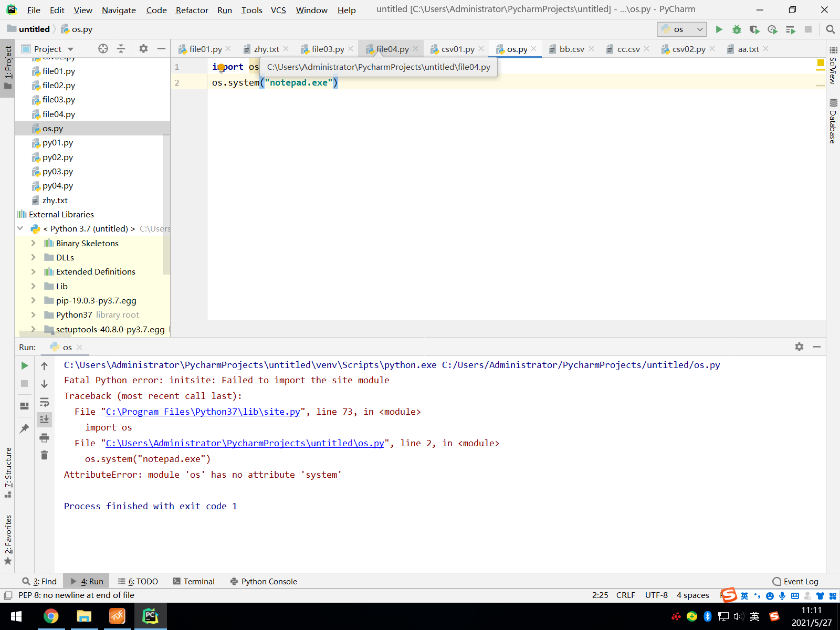The image size is (840, 630).
Task: Restore layout icon in Run panel
Action: pyautogui.click(x=25, y=406)
